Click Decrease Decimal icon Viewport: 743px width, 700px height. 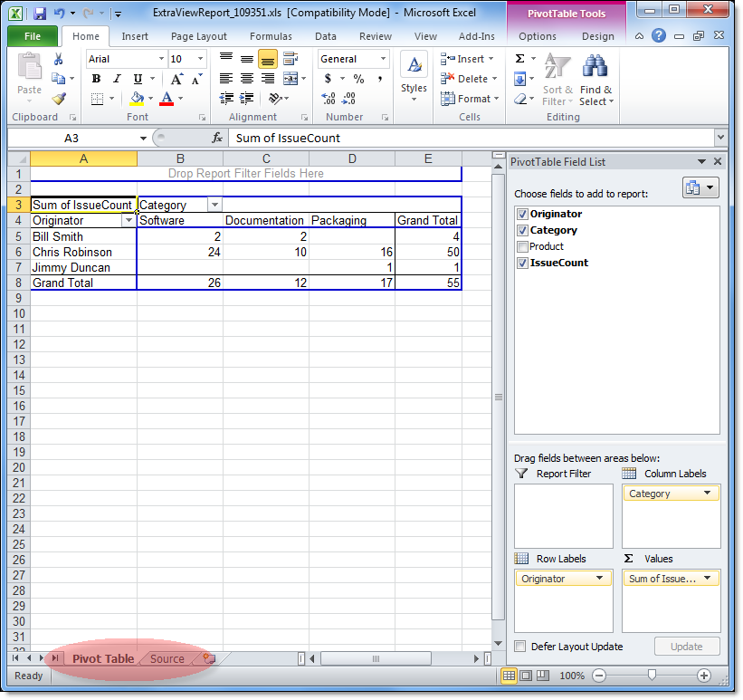coord(348,99)
